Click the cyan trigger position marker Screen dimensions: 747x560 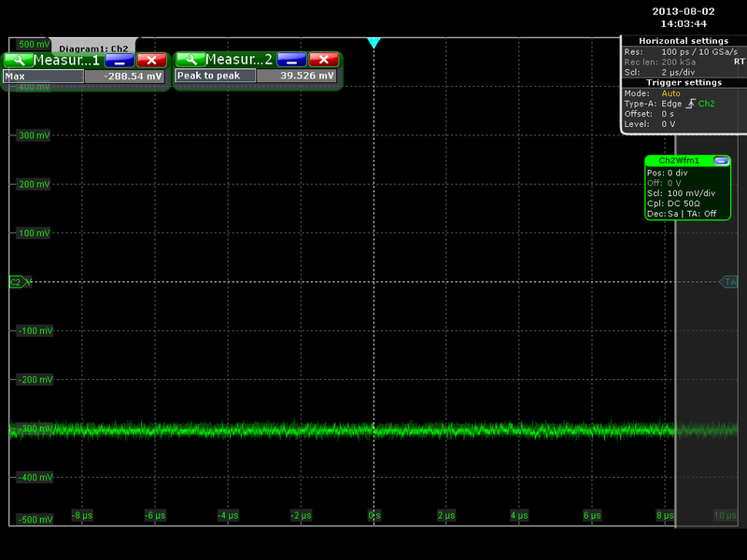coord(373,43)
